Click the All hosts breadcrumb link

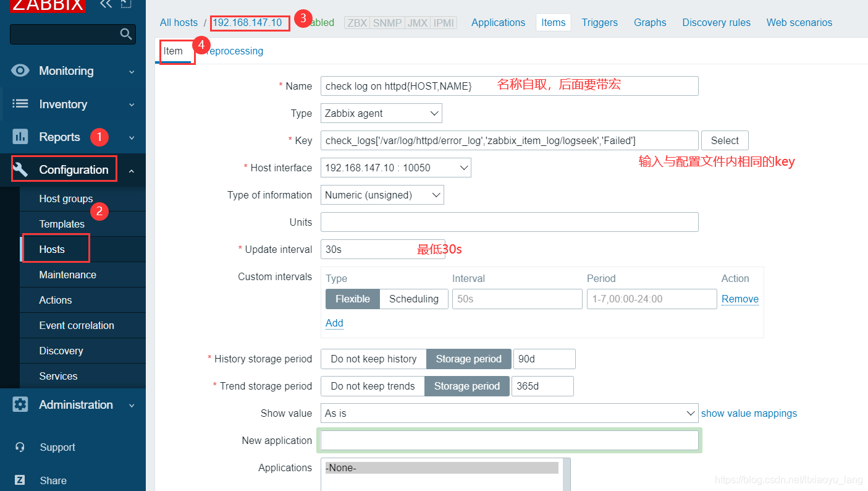(x=179, y=22)
